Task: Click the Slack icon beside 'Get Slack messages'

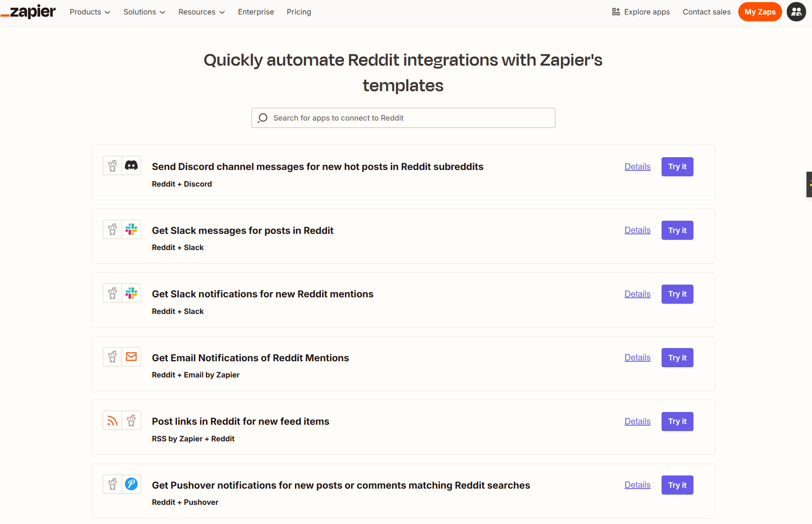Action: click(x=131, y=229)
